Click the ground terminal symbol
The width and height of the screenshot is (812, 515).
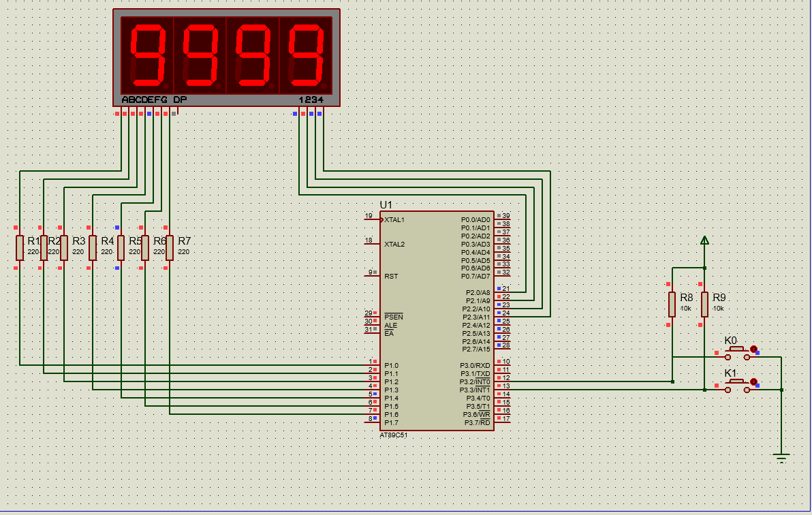781,458
